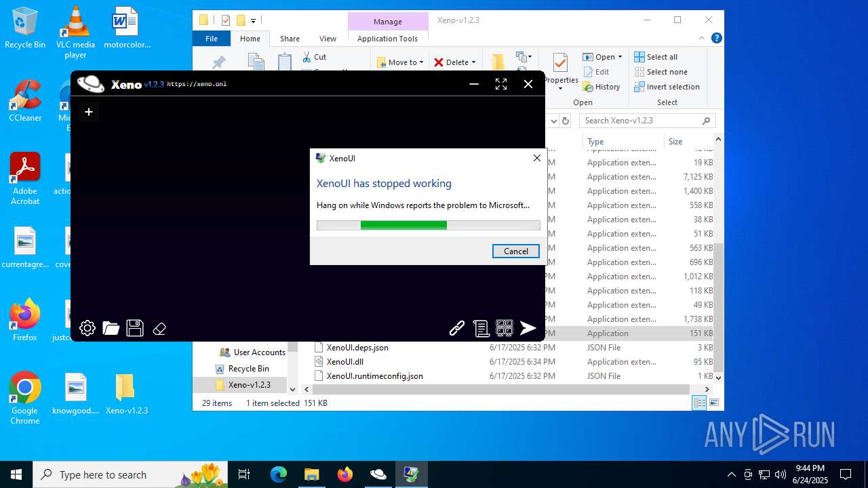Click the error report progress bar
The height and width of the screenshot is (488, 868).
[x=429, y=225]
